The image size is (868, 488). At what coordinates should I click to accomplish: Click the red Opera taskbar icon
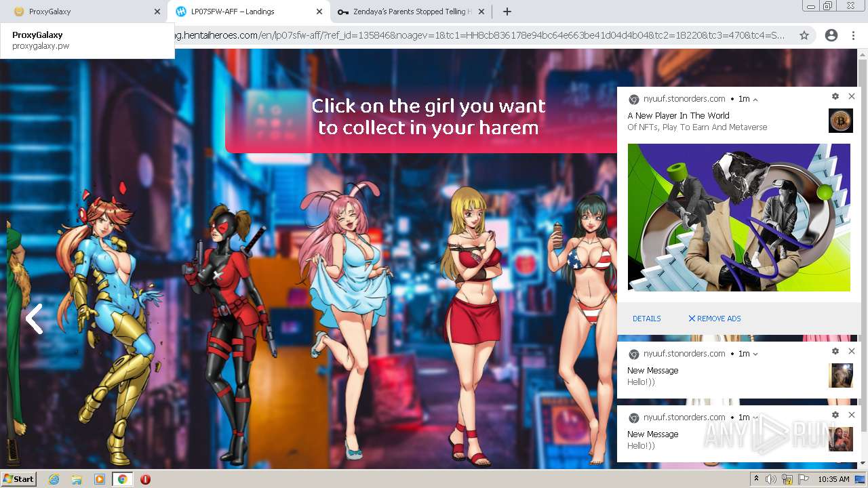pos(145,479)
